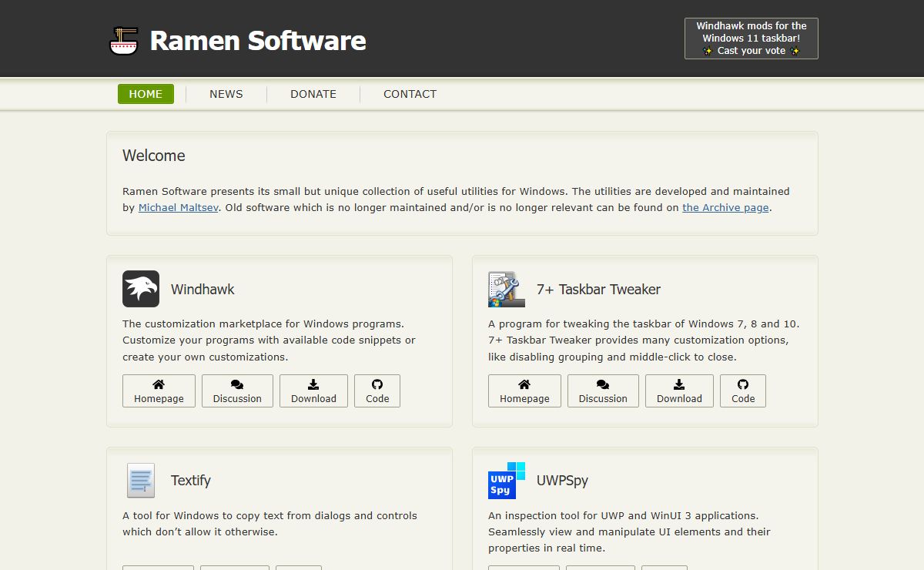Open 7+ Taskbar Tweaker Discussion button
The height and width of the screenshot is (570, 924).
(603, 391)
